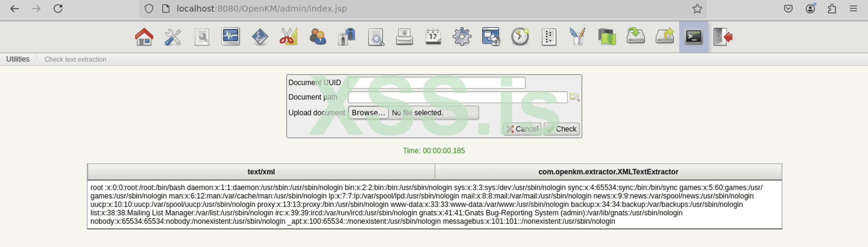
Task: Focus the Document UUID field
Action: tap(437, 83)
